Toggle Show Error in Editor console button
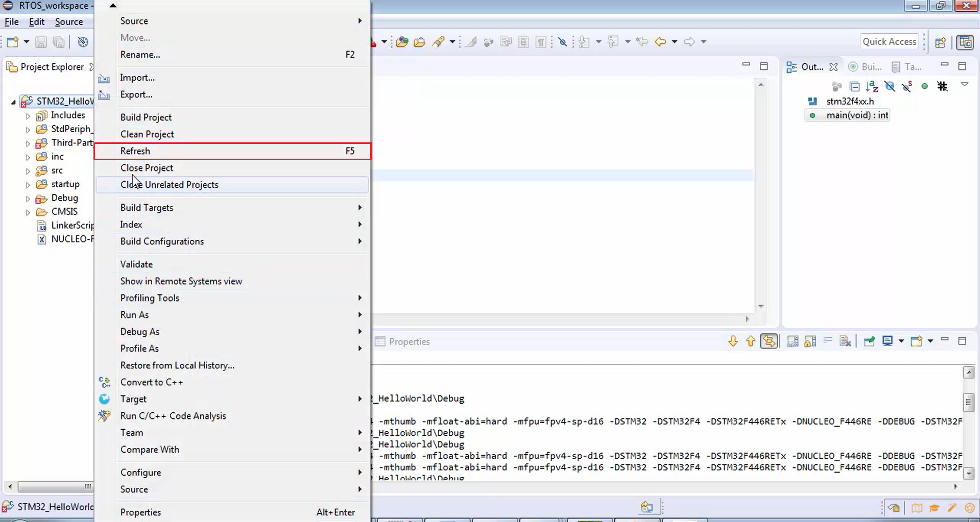Viewport: 980px width, 522px height. point(769,341)
